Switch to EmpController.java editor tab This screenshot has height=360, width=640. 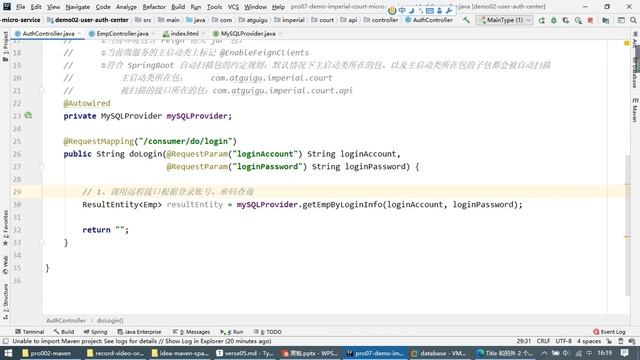coord(122,33)
